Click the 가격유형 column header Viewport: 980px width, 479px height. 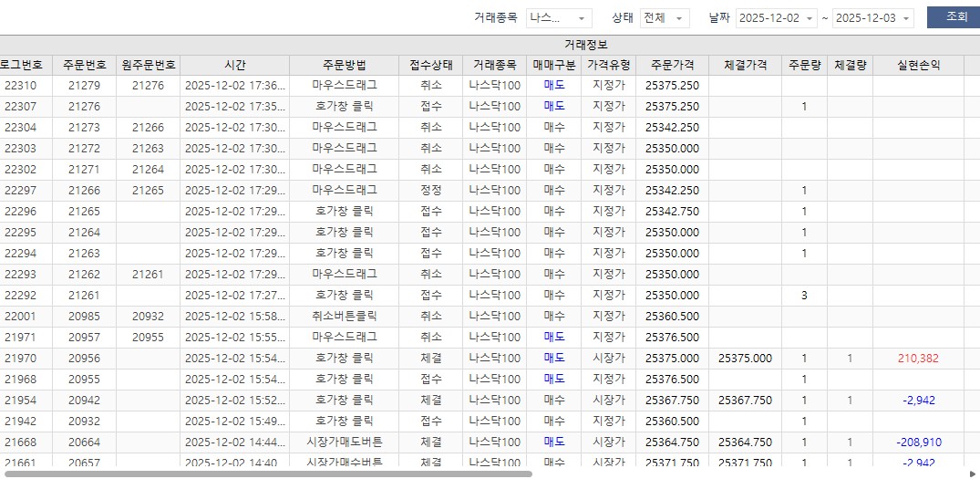tap(609, 65)
